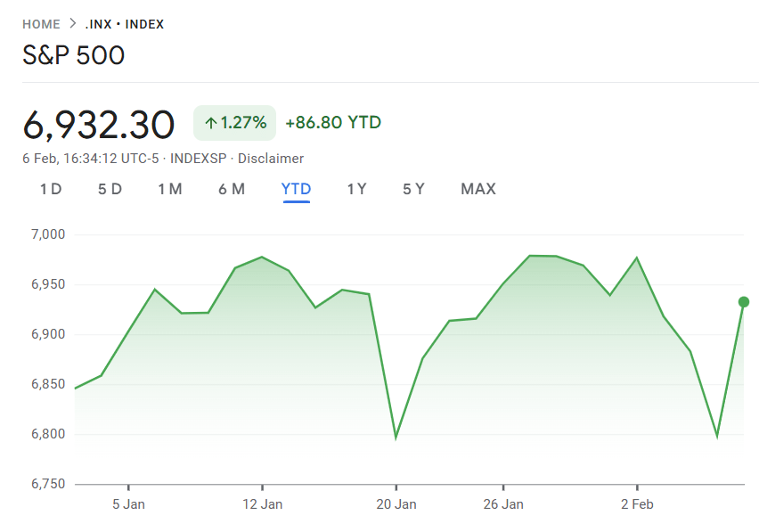759x532 pixels.
Task: Click the S&P 500 heading
Action: [x=73, y=55]
